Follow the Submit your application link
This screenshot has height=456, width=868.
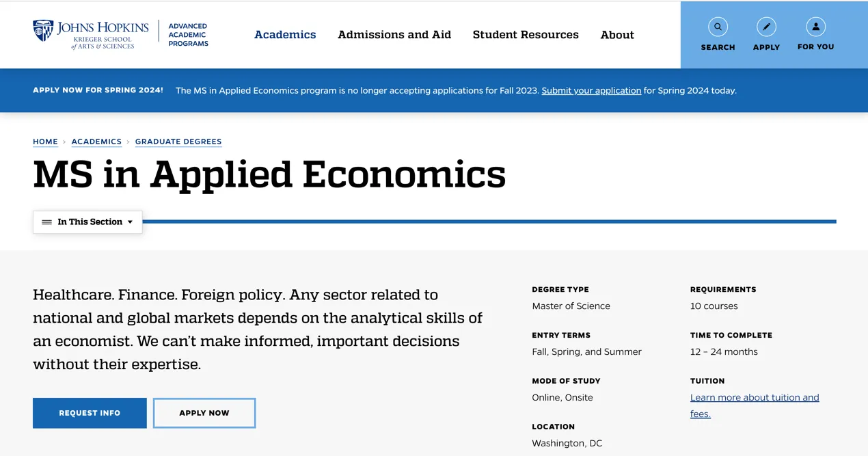[591, 90]
